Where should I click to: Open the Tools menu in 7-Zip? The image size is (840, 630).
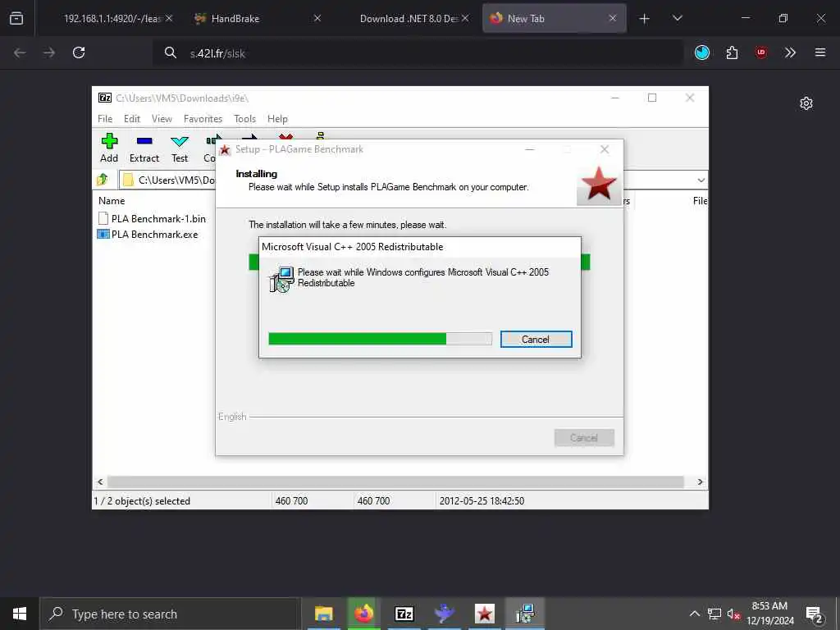click(x=244, y=118)
